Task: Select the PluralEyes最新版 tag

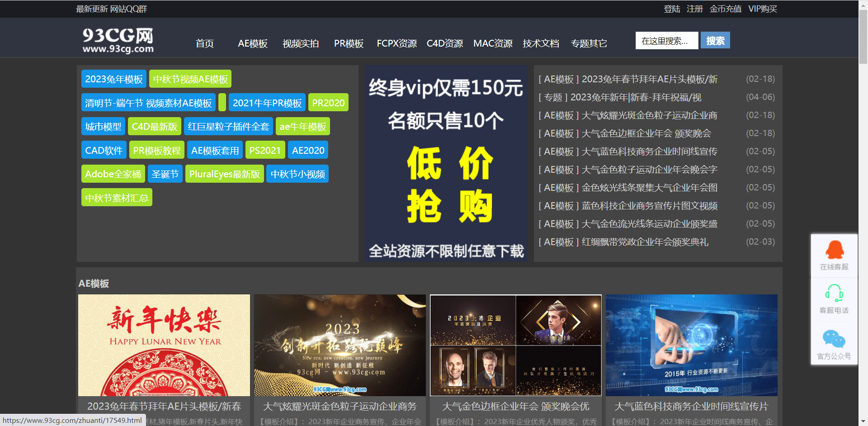Action: 225,174
